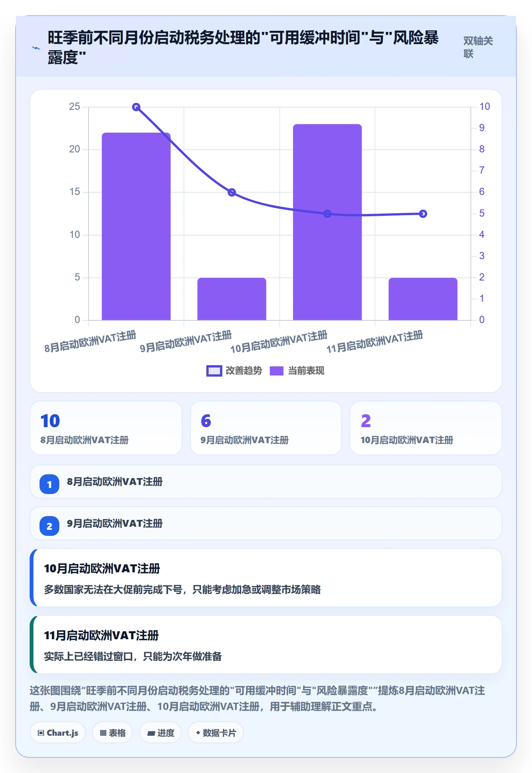The height and width of the screenshot is (773, 532).
Task: Click the x-axis label 8月启动欧洲VAT注册
Action: (x=90, y=342)
